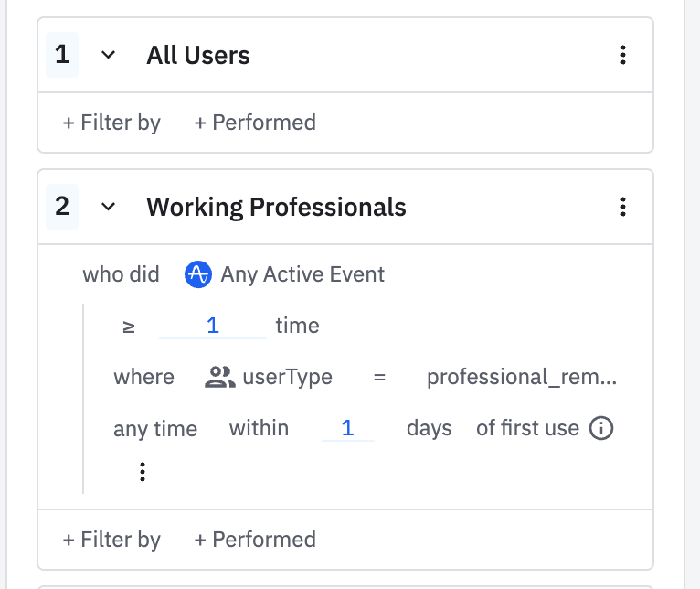700x589 pixels.
Task: Open the Working Professionals segment options menu
Action: click(623, 208)
